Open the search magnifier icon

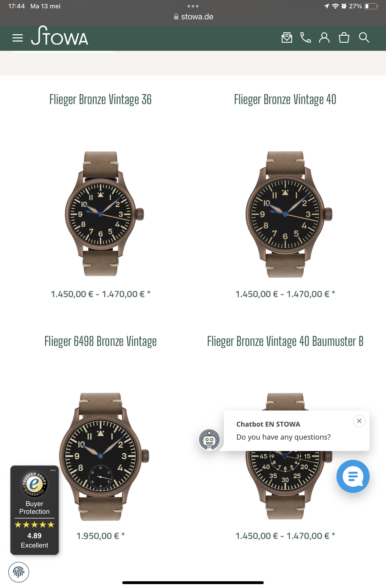point(364,38)
